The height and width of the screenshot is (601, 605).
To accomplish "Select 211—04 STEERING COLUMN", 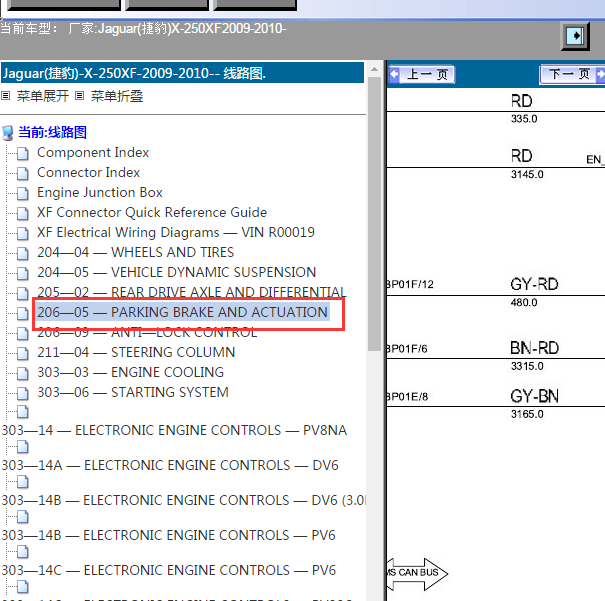I will [x=136, y=352].
